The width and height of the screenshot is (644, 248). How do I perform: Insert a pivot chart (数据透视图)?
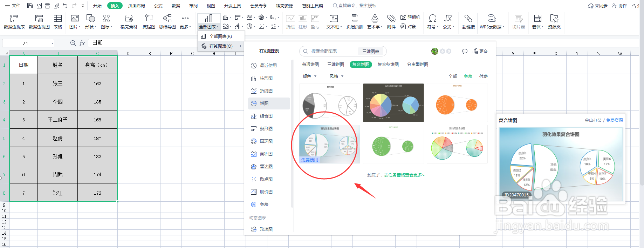point(39,22)
